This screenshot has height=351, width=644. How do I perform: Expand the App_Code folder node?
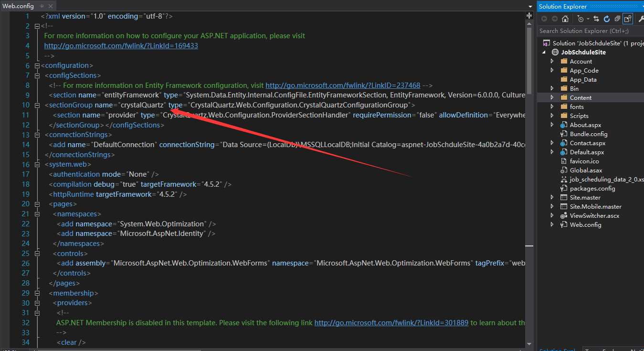tap(552, 70)
